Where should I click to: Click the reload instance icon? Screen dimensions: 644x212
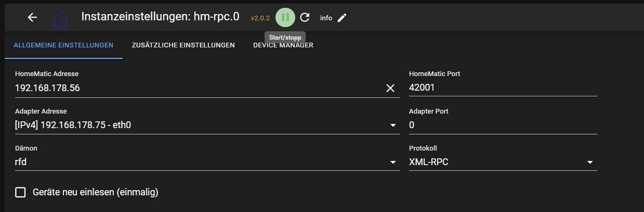click(305, 17)
